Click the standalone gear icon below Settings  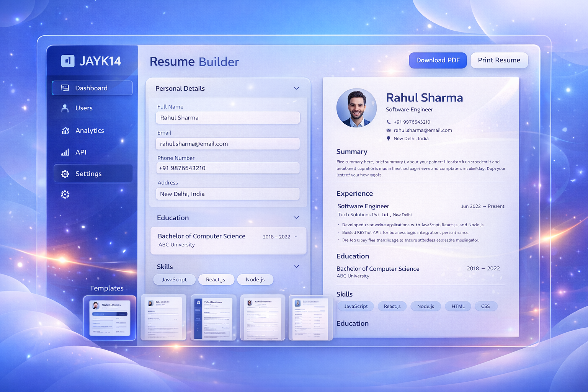[x=65, y=194]
